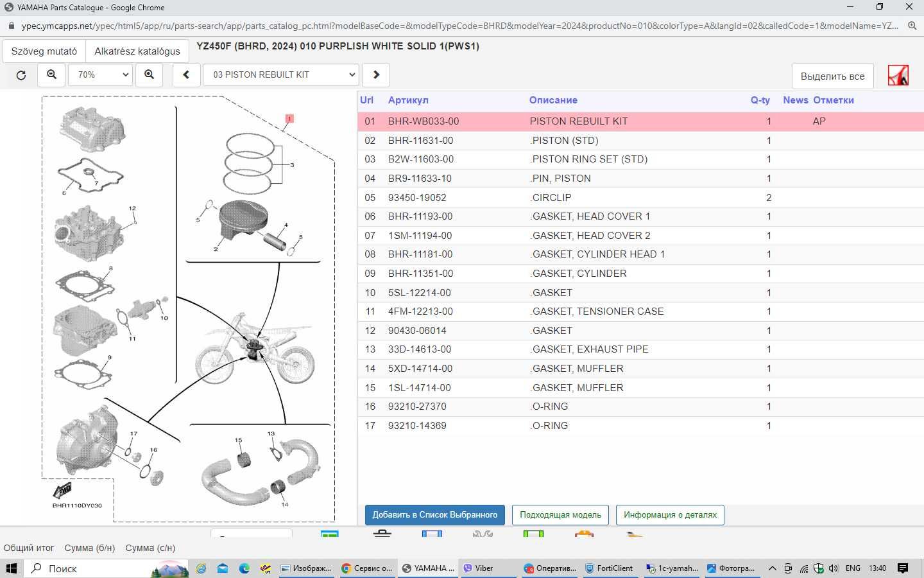Open Сервис о... Chrome taskbar window
924x578 pixels.
click(367, 568)
